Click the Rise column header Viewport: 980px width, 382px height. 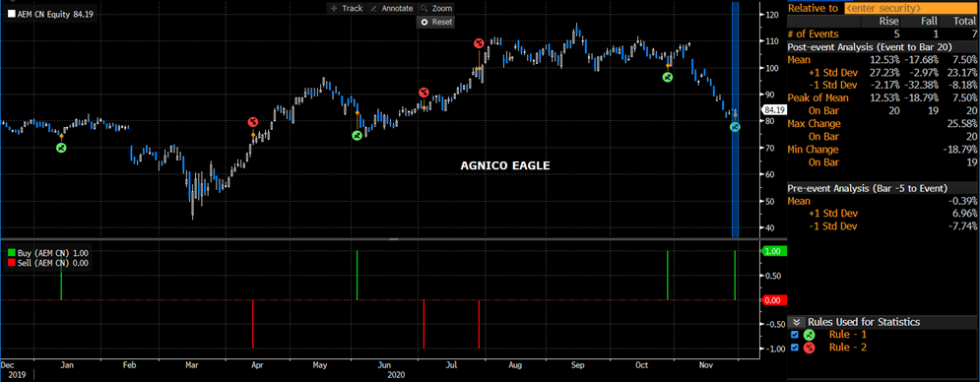click(888, 22)
